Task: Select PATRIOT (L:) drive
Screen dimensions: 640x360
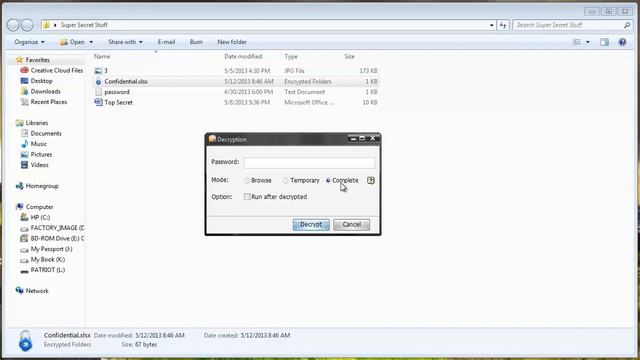Action: click(48, 270)
